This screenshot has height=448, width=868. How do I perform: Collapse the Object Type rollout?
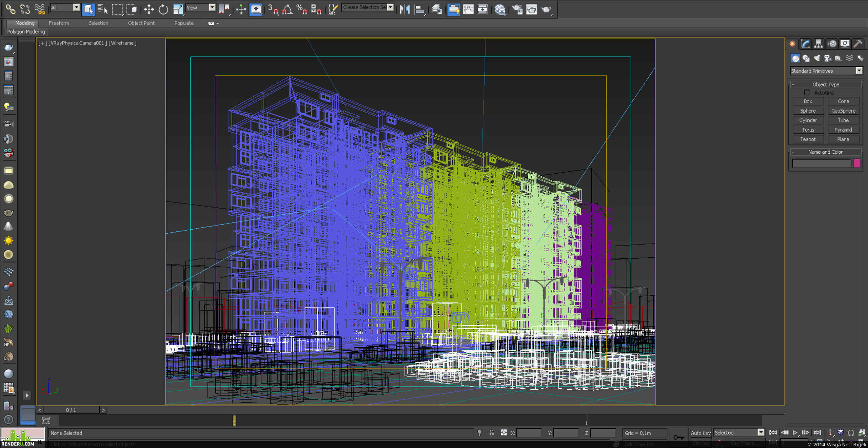point(825,84)
